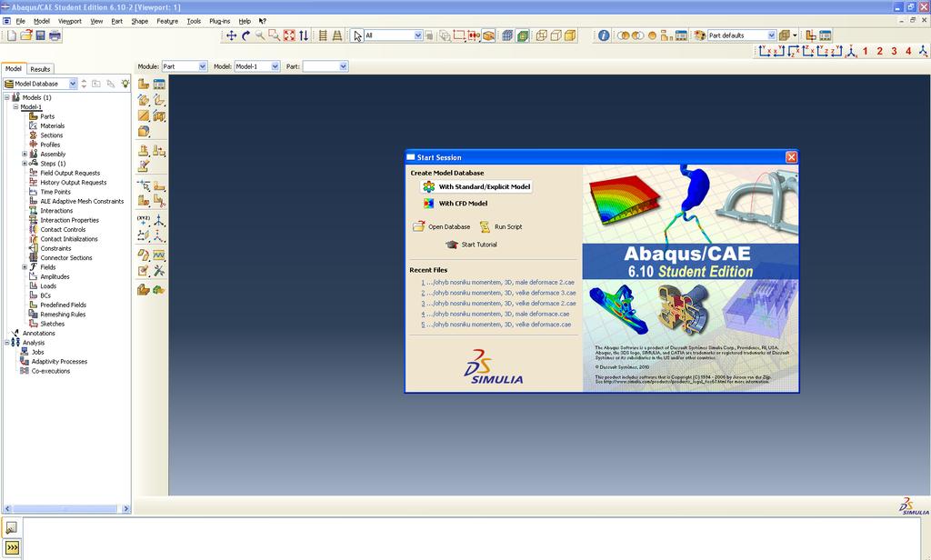
Task: Enable shaded render style cube icon
Action: tap(570, 35)
